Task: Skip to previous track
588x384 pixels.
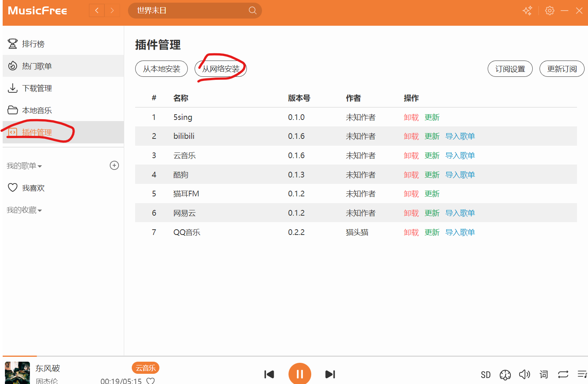Action: [x=269, y=375]
